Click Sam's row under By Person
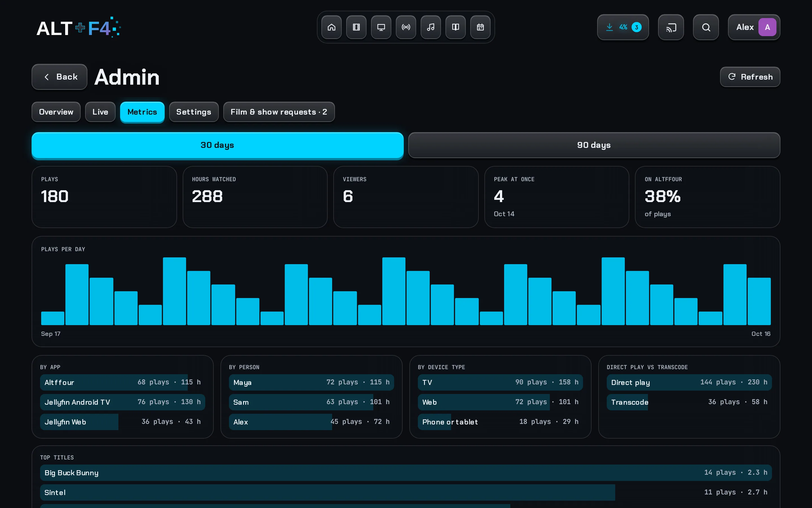The width and height of the screenshot is (812, 508). pos(311,402)
